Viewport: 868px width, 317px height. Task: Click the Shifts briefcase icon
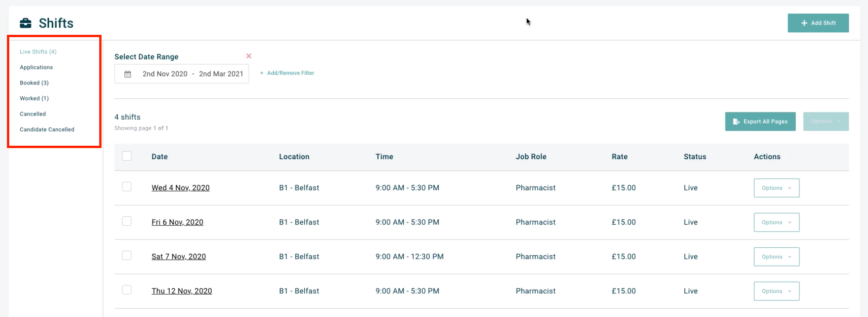coord(26,23)
